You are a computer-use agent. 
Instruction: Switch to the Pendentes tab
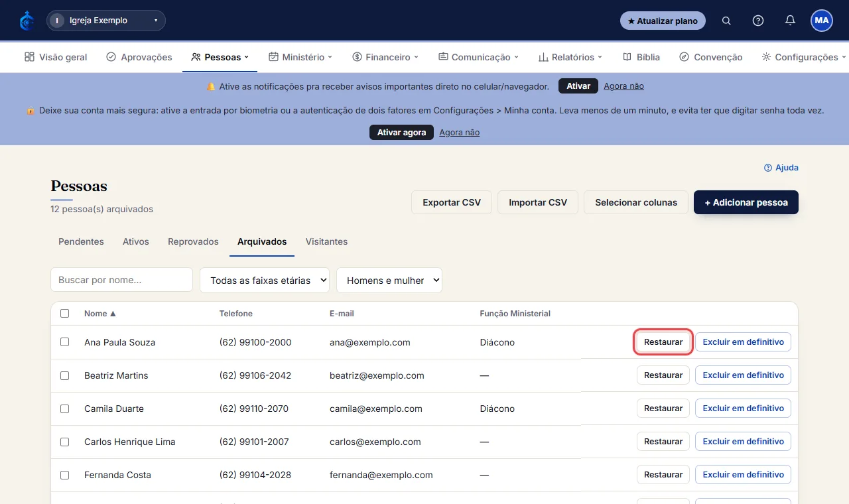tap(81, 241)
